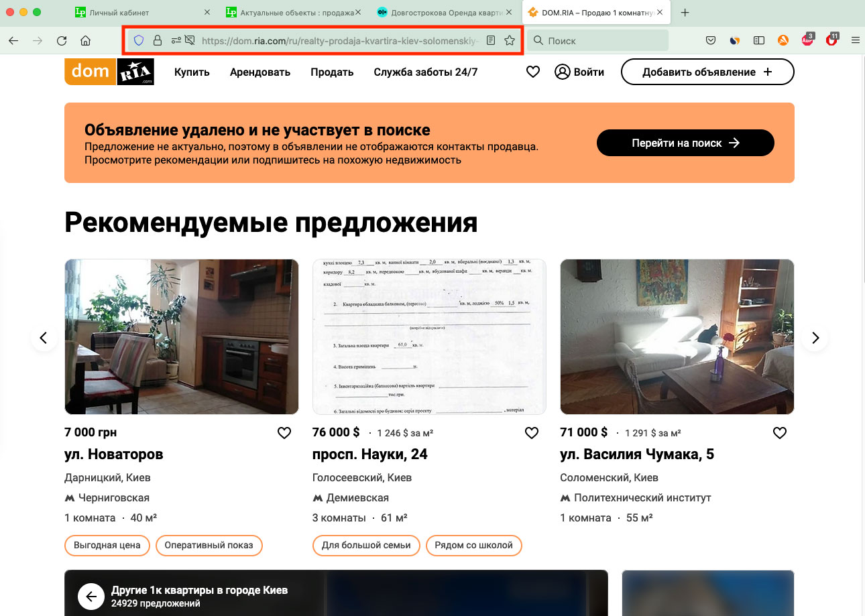Click the dom.RIA logo

pos(109,72)
